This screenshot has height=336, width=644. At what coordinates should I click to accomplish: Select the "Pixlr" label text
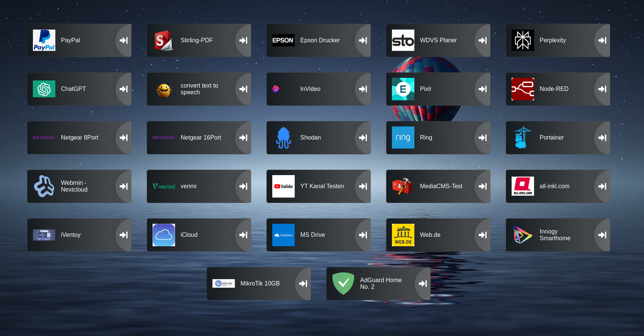pyautogui.click(x=426, y=89)
